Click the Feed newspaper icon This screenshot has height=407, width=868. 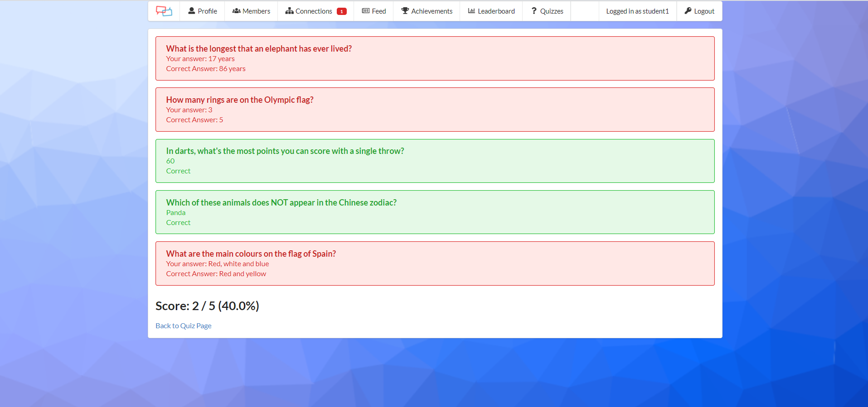tap(366, 11)
